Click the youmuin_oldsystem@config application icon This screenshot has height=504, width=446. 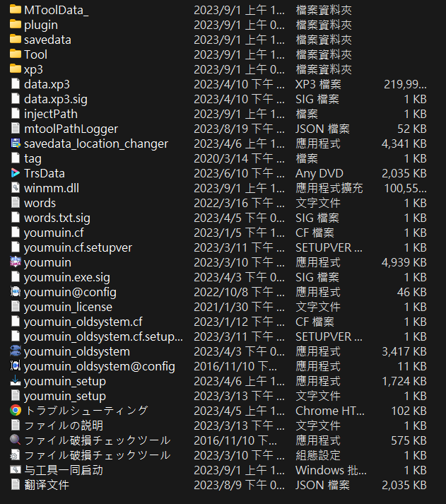pos(16,365)
